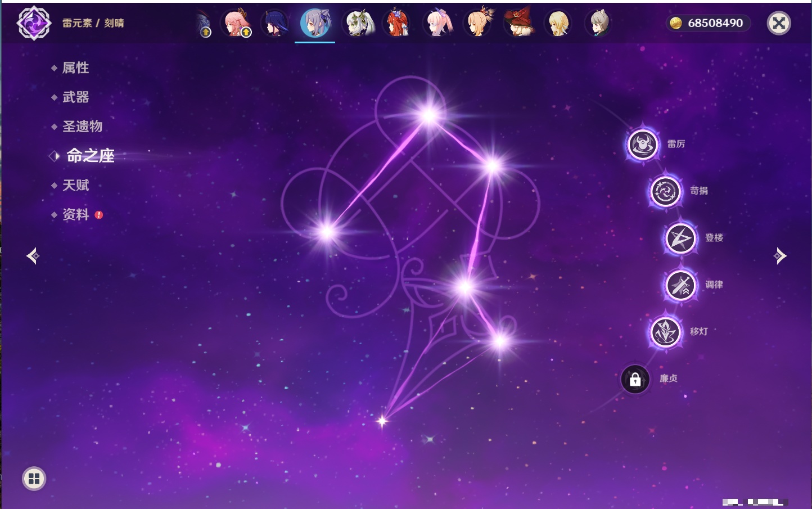
Task: Switch to the grey-haired cat-eared character portrait
Action: click(x=598, y=23)
